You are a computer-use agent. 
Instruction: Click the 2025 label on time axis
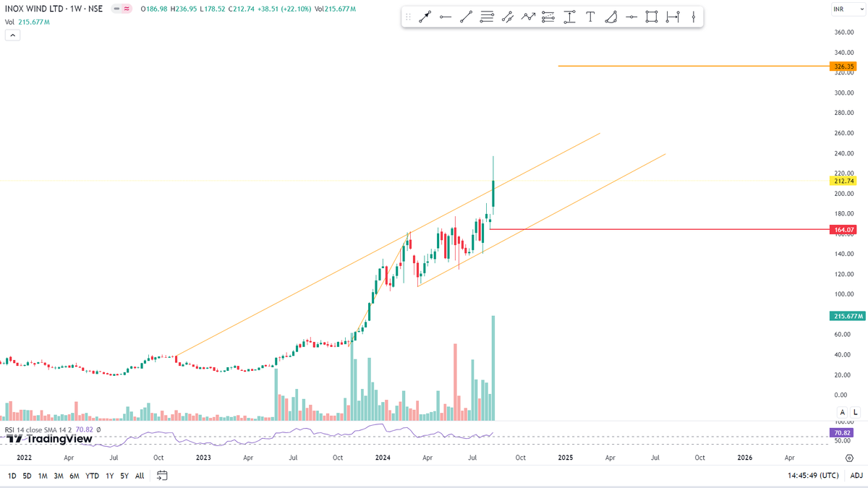pos(566,458)
